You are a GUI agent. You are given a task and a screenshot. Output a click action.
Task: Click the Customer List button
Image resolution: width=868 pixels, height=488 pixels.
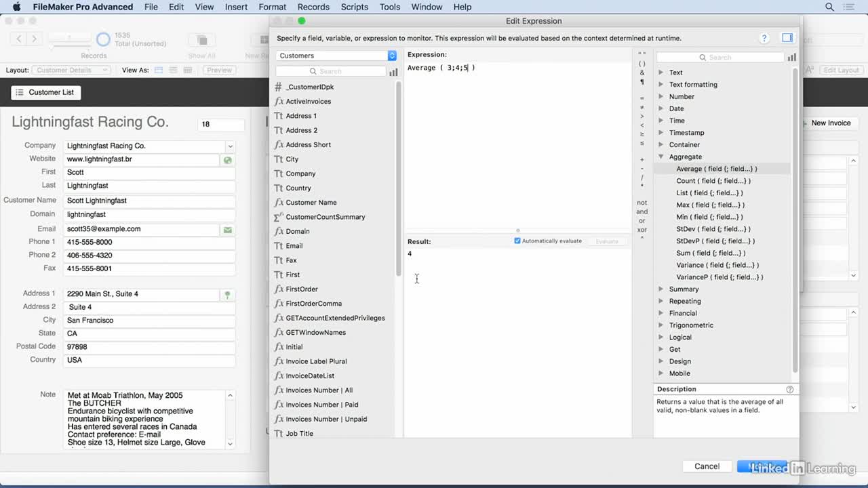45,92
